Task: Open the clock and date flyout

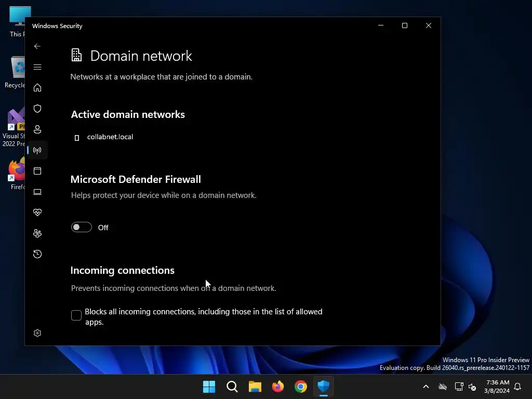Action: pyautogui.click(x=497, y=387)
